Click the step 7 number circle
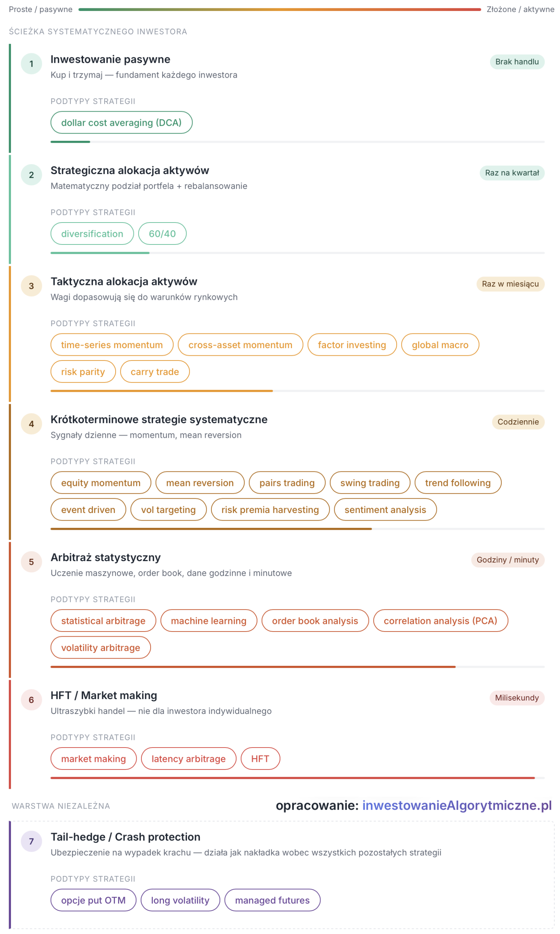This screenshot has width=560, height=934. [31, 841]
